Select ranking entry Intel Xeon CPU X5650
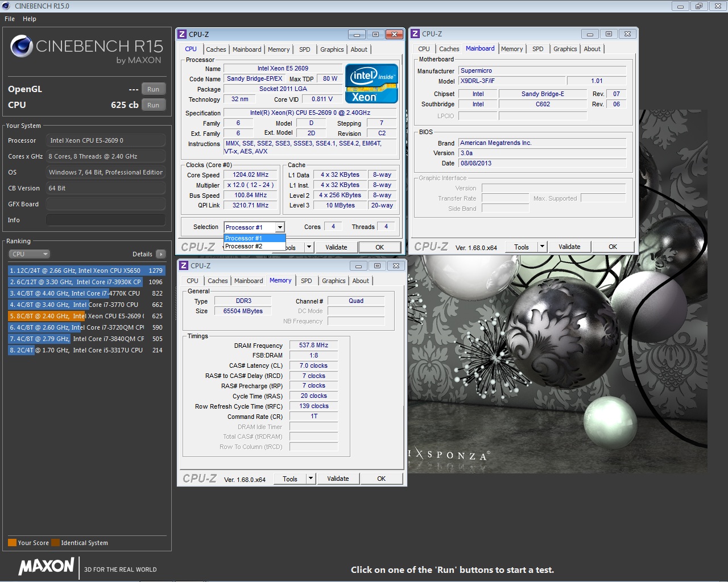Viewport: 728px width, 582px height. coord(86,271)
